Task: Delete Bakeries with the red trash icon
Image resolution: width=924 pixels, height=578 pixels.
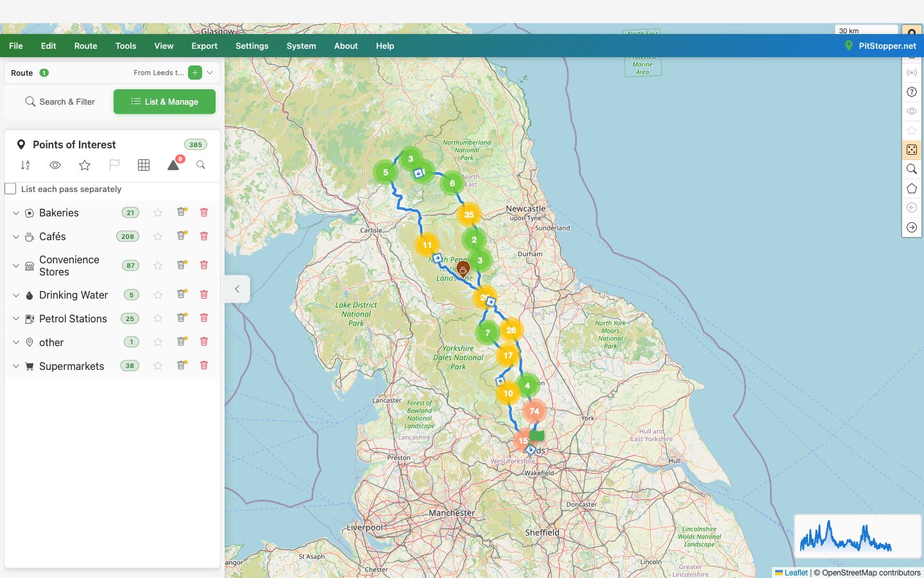Action: [x=204, y=212]
